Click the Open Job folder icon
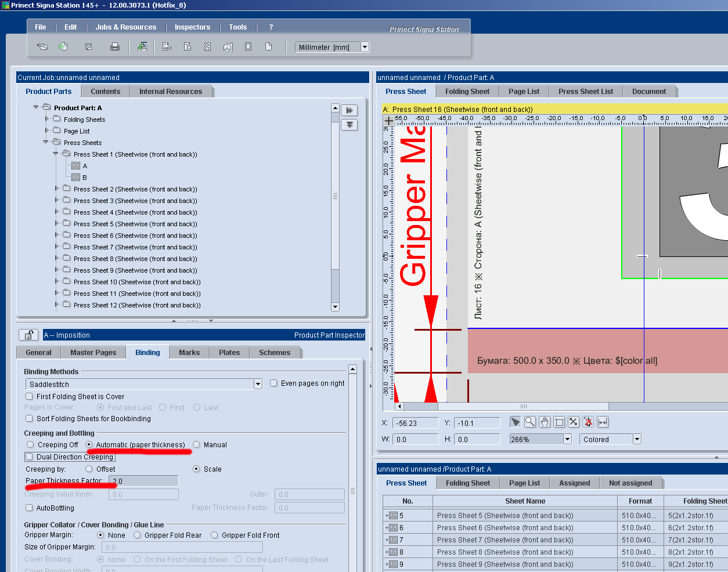 (x=42, y=47)
